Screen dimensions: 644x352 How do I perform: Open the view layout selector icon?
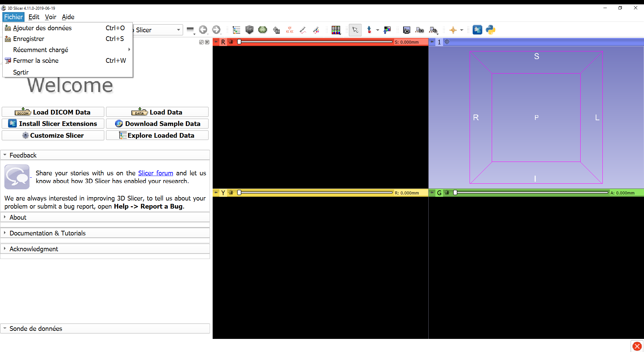336,30
